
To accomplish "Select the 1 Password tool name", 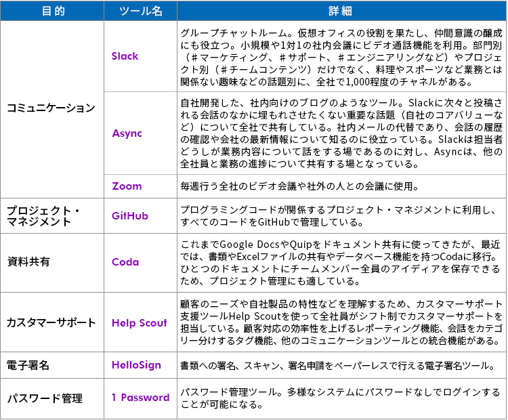I will point(141,398).
